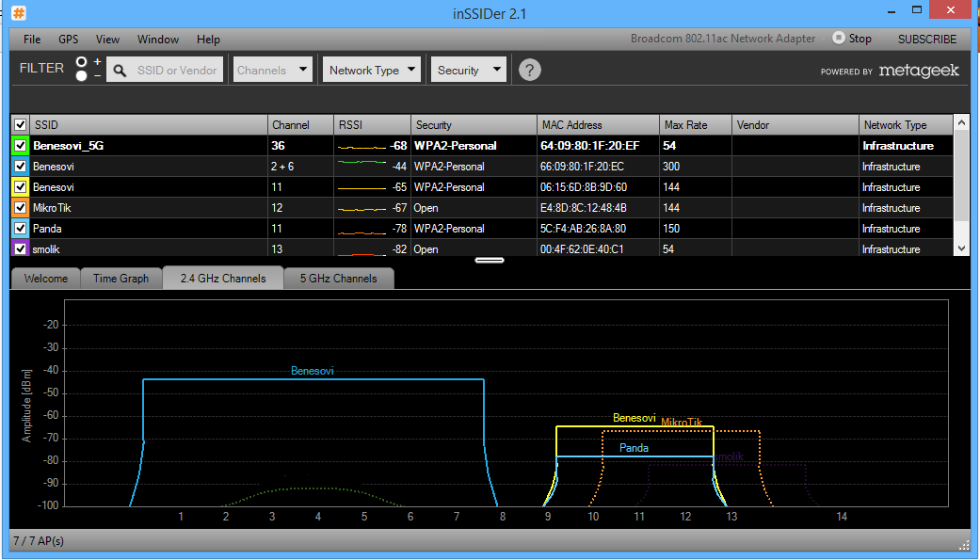Expand the Network Type filter dropdown
The height and width of the screenshot is (560, 980).
coord(372,70)
